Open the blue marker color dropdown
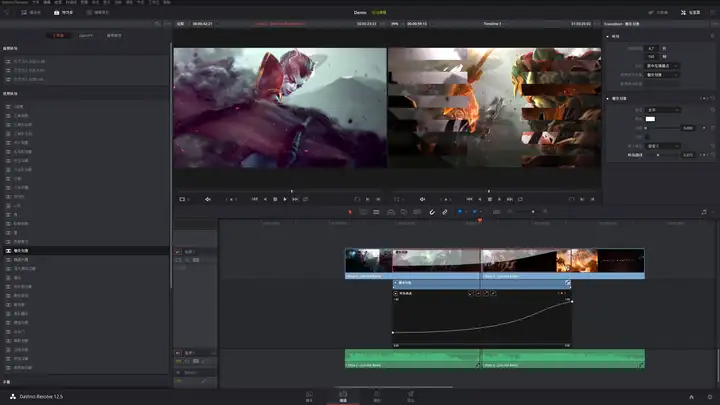The image size is (720, 405). coord(480,212)
